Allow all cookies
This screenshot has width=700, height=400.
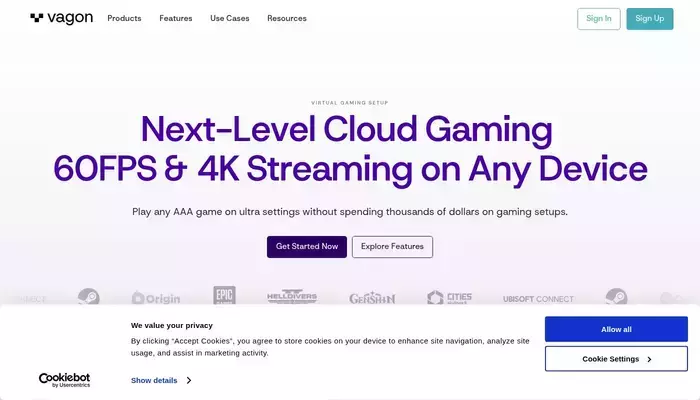click(616, 329)
